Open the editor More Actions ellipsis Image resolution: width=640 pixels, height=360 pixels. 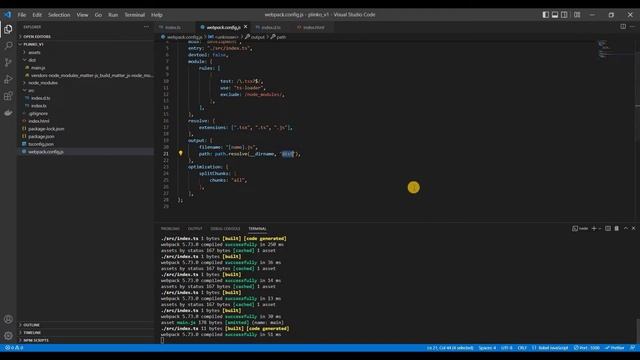tap(633, 27)
